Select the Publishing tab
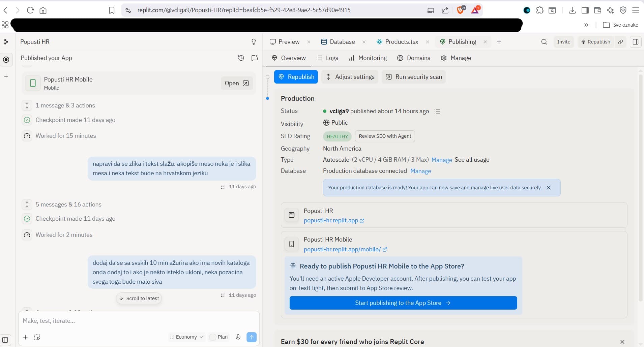 click(x=458, y=42)
